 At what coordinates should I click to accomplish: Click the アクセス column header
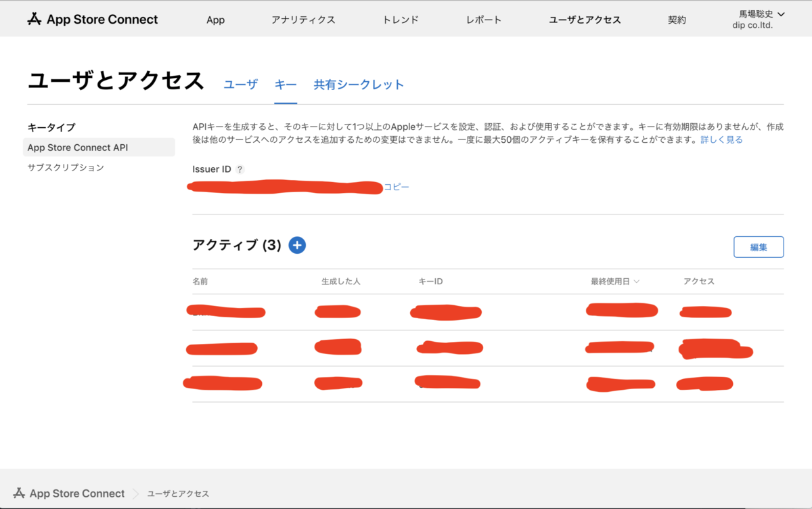[x=699, y=281]
